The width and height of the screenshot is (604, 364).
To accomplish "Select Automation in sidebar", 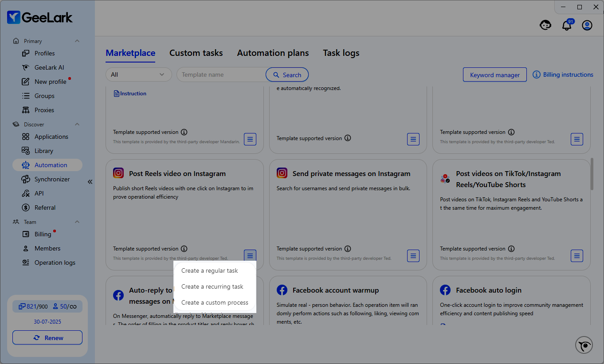I will pyautogui.click(x=47, y=165).
